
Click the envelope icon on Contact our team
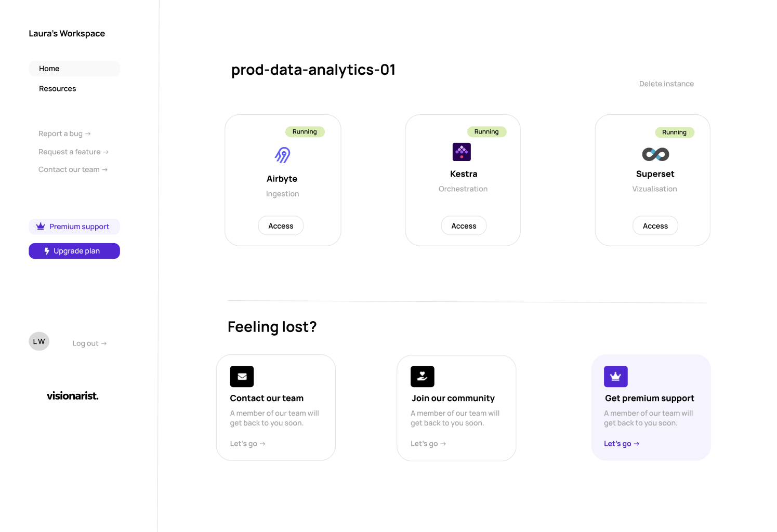coord(242,377)
